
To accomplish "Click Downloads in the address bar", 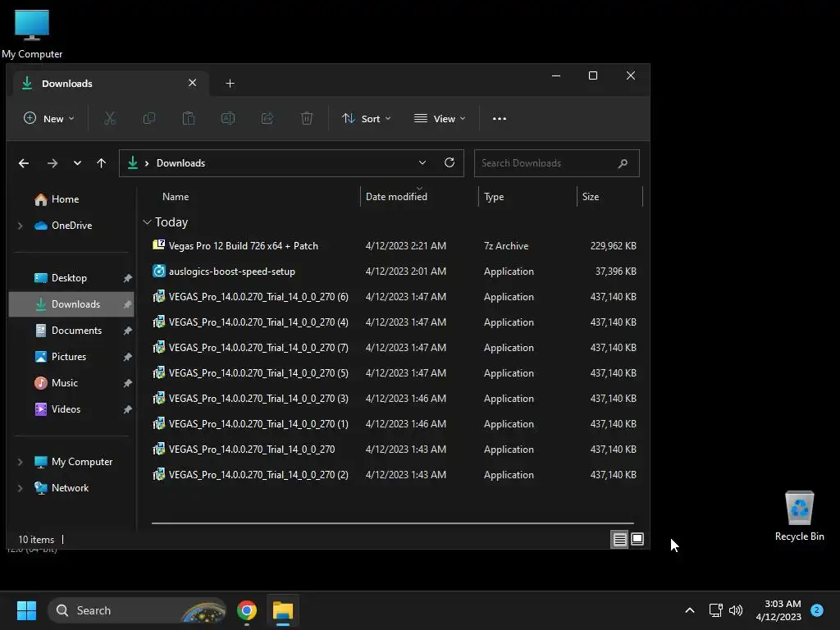I will [180, 163].
